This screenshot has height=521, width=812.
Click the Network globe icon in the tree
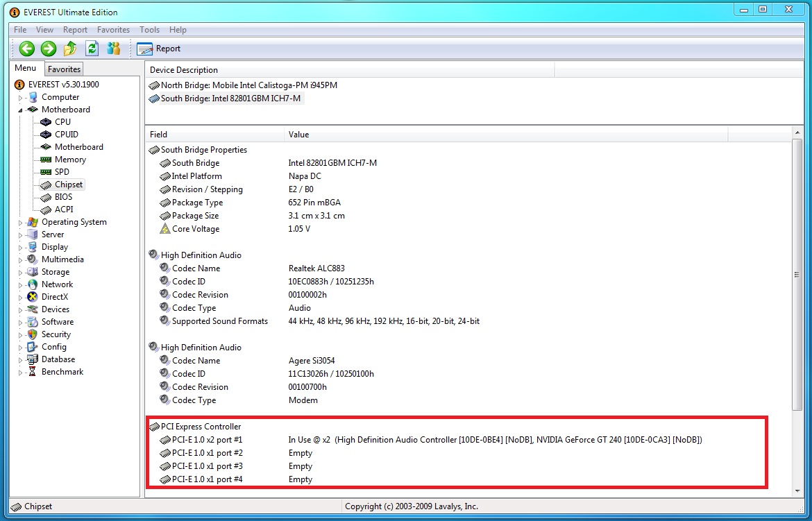(33, 284)
